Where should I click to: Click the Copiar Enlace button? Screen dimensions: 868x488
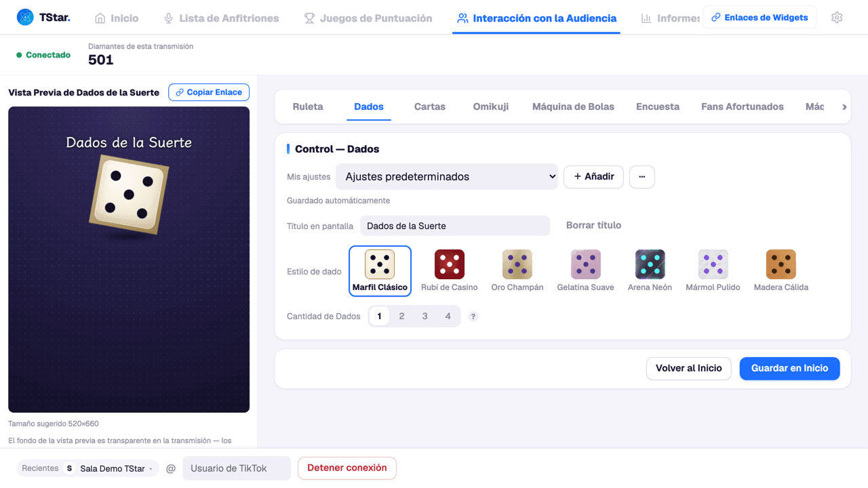point(209,92)
